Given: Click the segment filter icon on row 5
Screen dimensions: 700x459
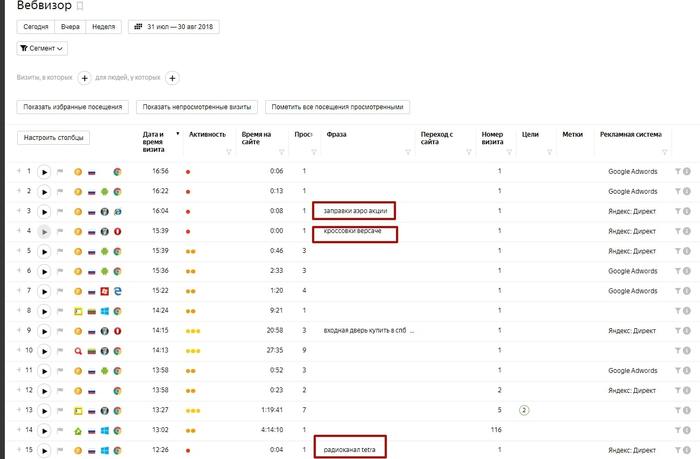Looking at the screenshot, I should 678,251.
